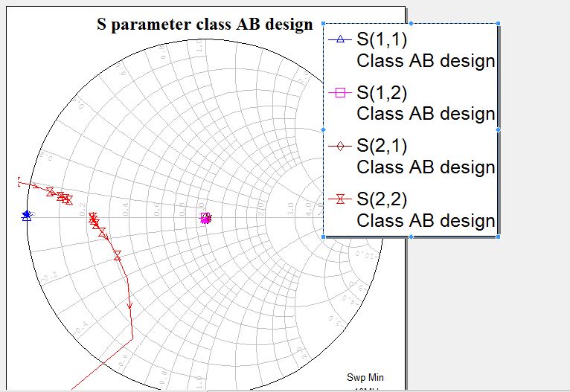
Task: Click the legend's top-left resize handle
Action: [x=324, y=24]
